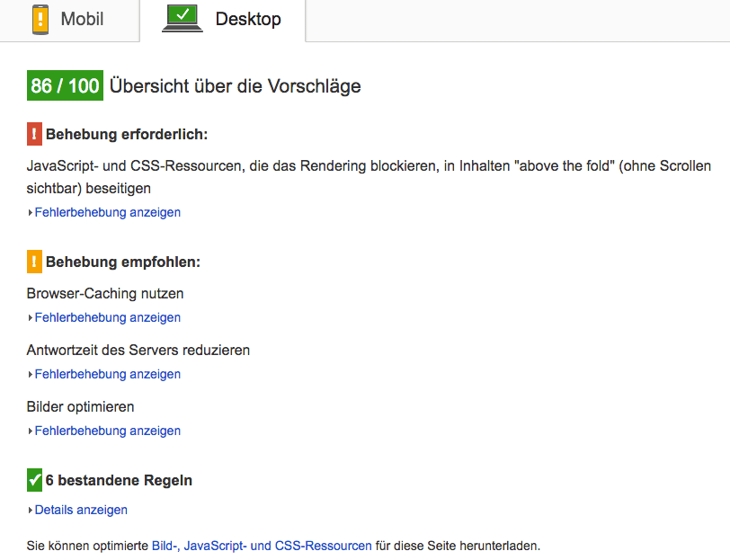
Task: Open the Bild-, JavaScript- und CSS-Ressourcen download link
Action: point(262,546)
